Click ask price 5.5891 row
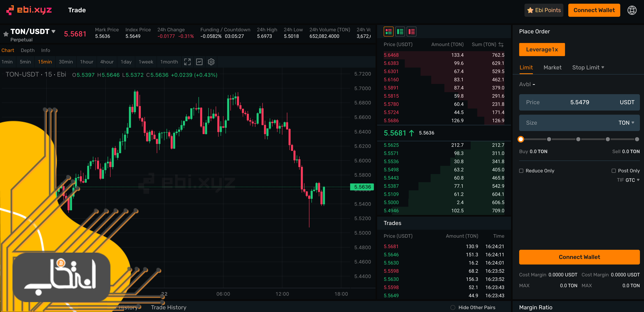644x312 pixels. coord(444,88)
